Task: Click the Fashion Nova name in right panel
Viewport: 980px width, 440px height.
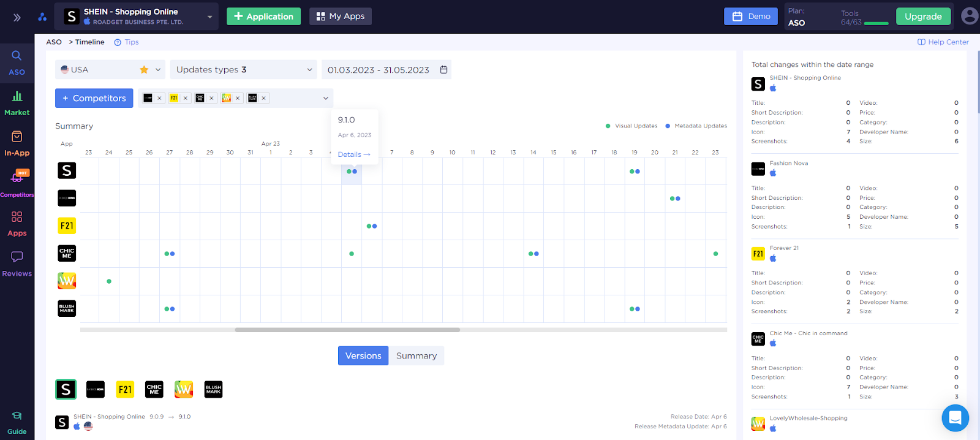Action: [788, 163]
